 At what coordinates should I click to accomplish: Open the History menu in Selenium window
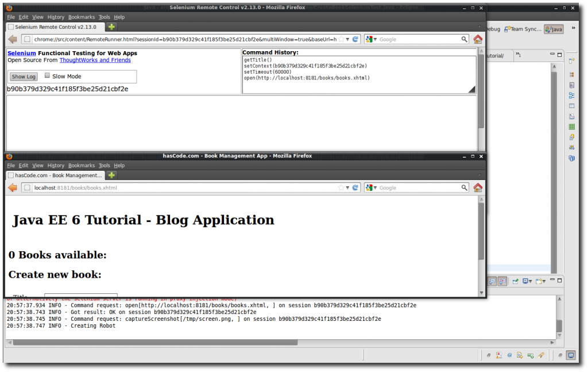click(56, 17)
